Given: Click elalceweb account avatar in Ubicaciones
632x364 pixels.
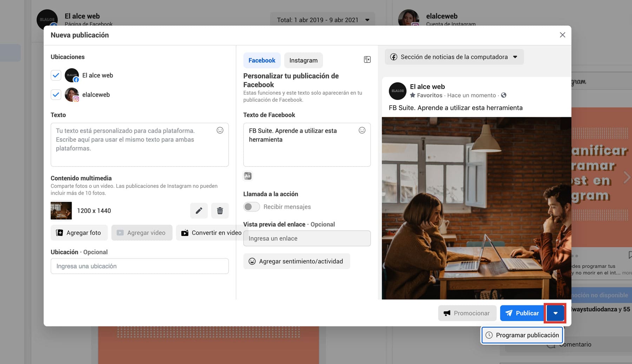Looking at the screenshot, I should click(x=72, y=95).
